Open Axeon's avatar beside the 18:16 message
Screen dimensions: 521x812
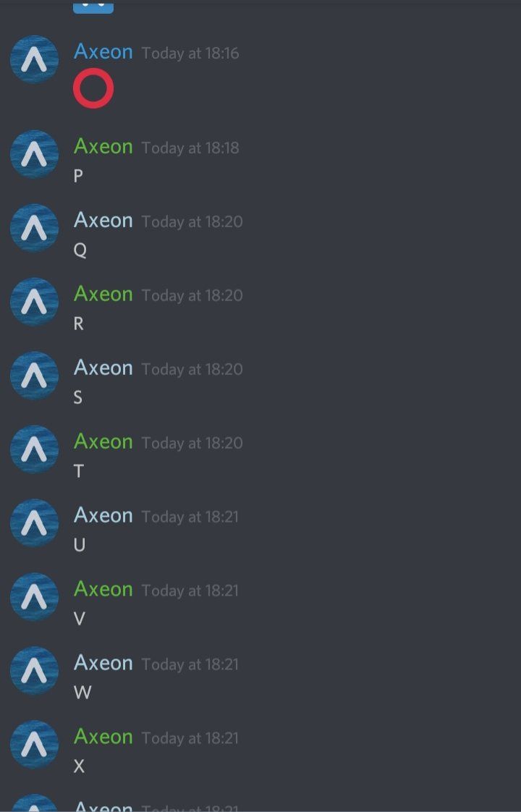34,59
